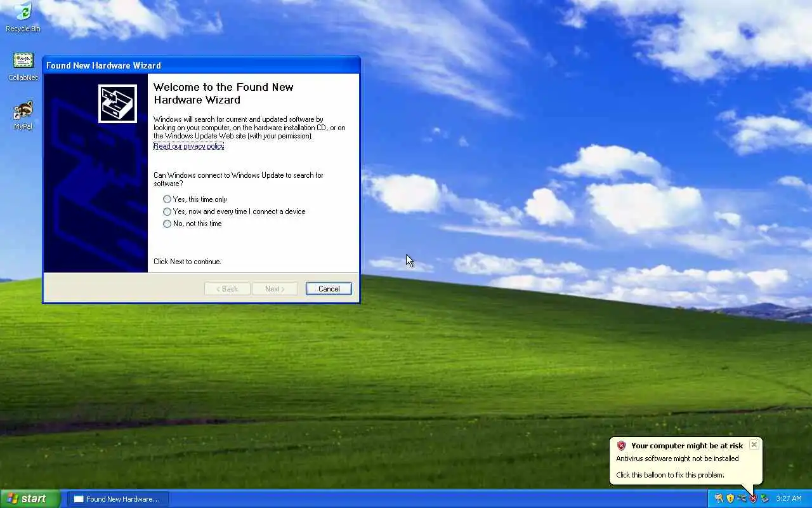This screenshot has width=812, height=508.
Task: Click the disabled Back button
Action: 227,288
